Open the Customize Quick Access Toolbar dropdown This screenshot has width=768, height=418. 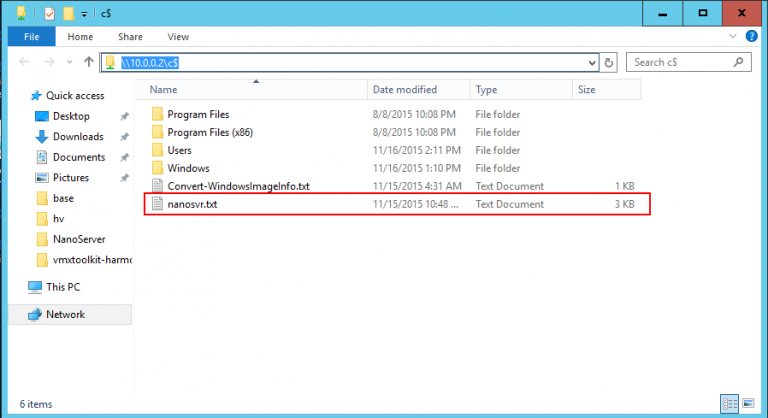coord(84,14)
